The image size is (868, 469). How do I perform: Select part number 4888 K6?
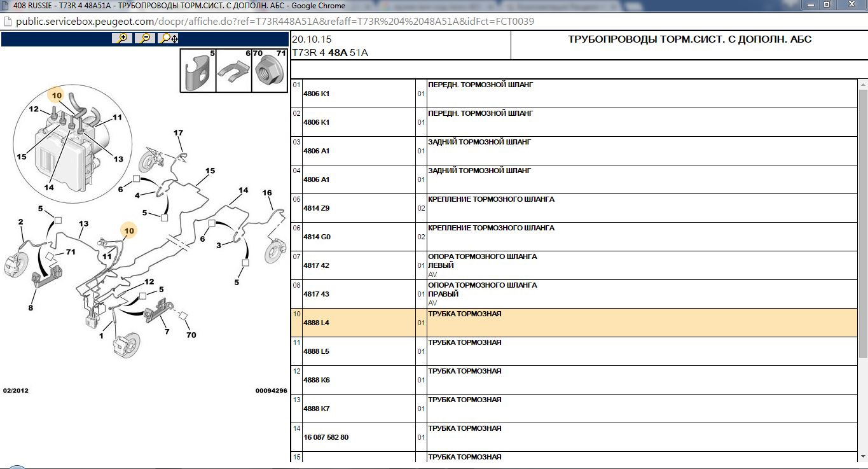pos(317,380)
